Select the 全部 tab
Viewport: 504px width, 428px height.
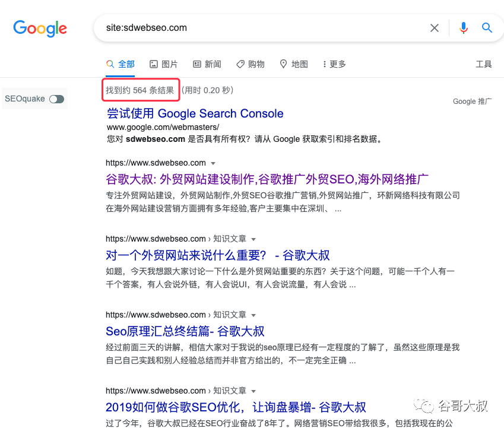tap(121, 64)
